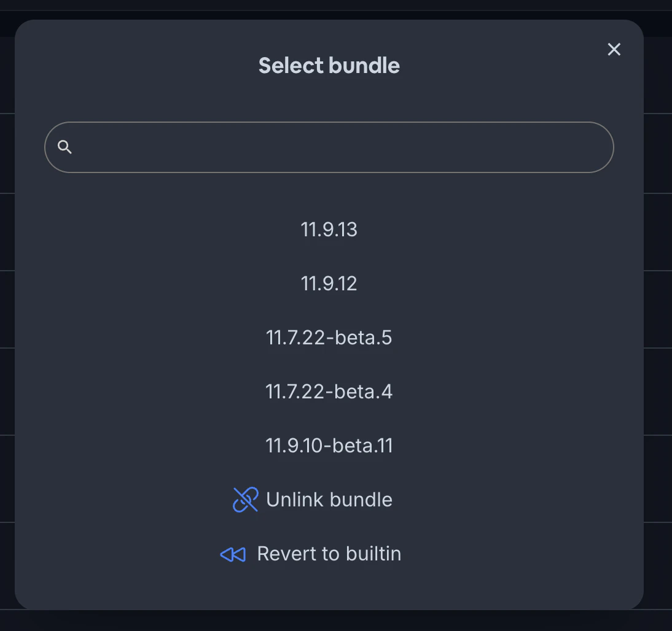Select the unlink bundle chain symbol
The height and width of the screenshot is (631, 672).
click(x=245, y=499)
